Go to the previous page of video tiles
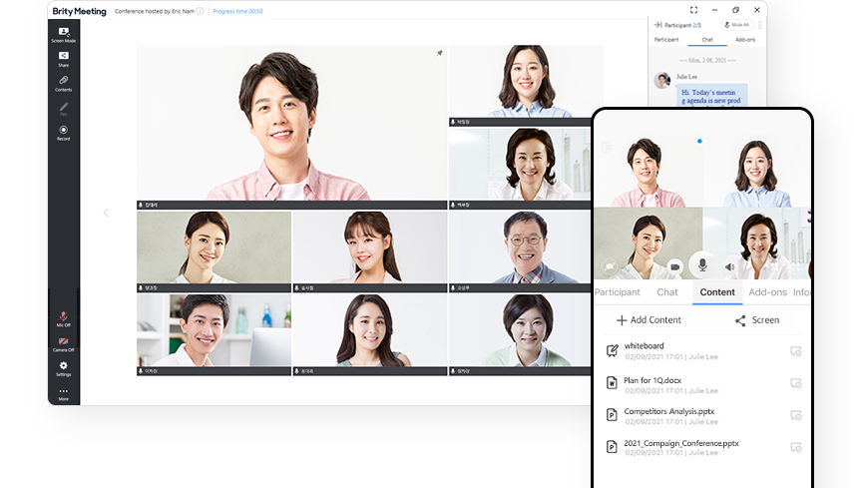 point(106,213)
